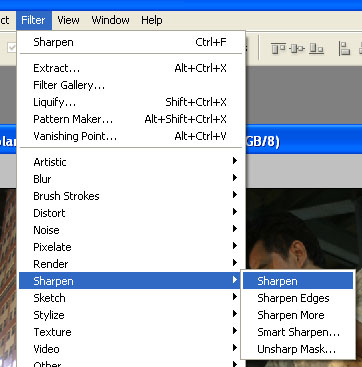Expand the Render filter submenu

(x=131, y=264)
